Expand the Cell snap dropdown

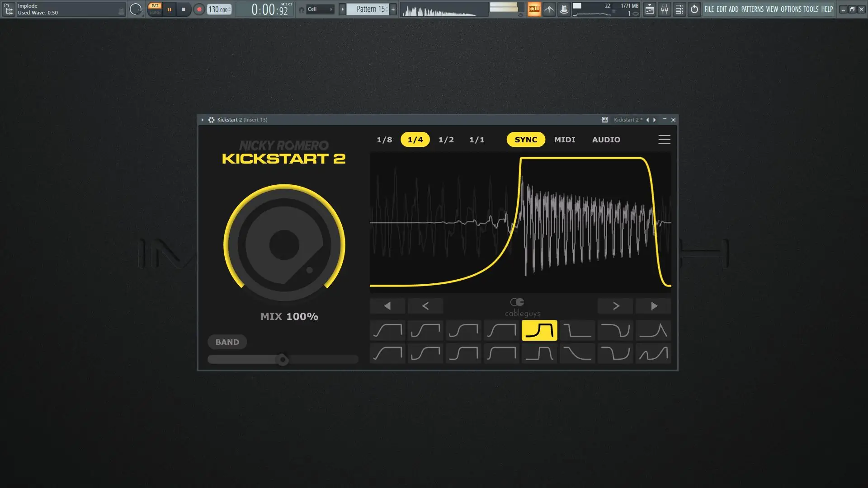tap(320, 9)
